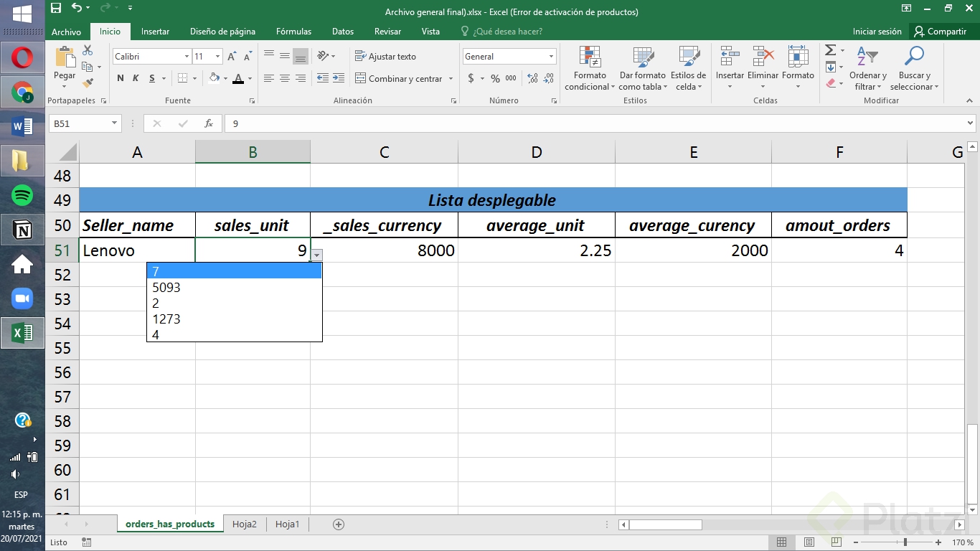
Task: Expand the formula bar
Action: [x=970, y=123]
